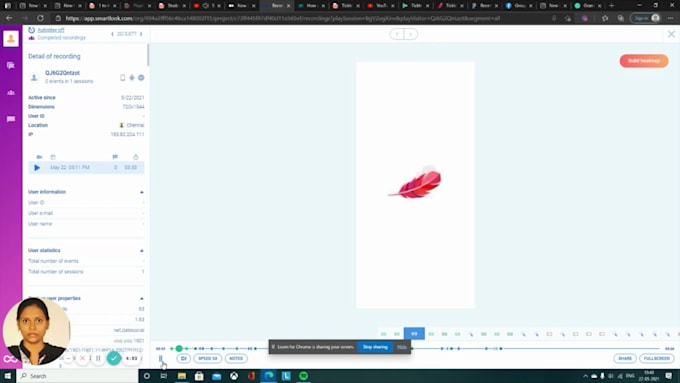Open Windows Start menu
The height and width of the screenshot is (383, 680).
(8, 376)
